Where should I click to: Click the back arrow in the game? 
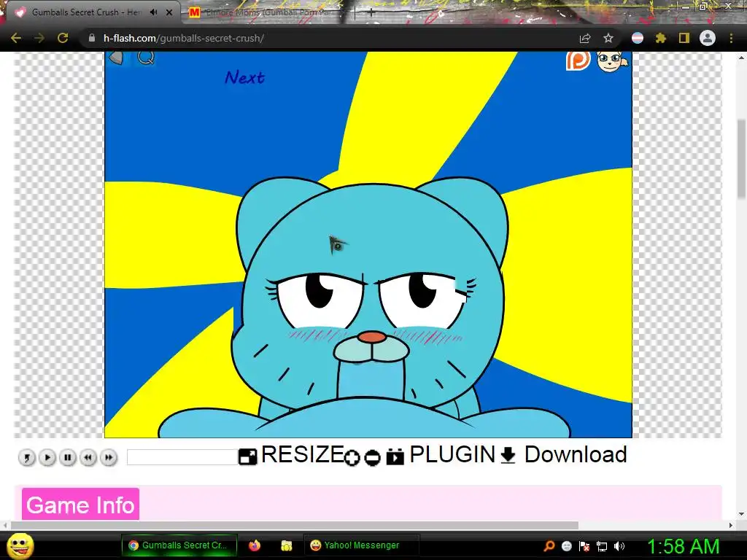tap(116, 58)
